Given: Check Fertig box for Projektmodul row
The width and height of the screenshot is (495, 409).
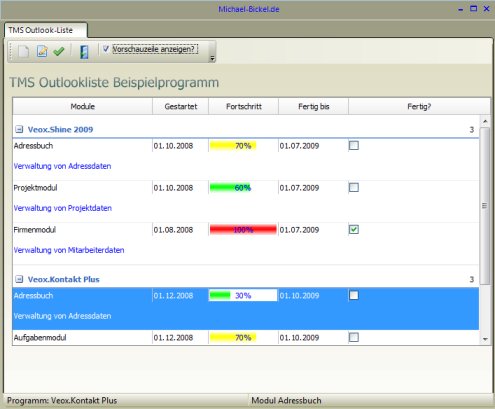Looking at the screenshot, I should pos(354,187).
